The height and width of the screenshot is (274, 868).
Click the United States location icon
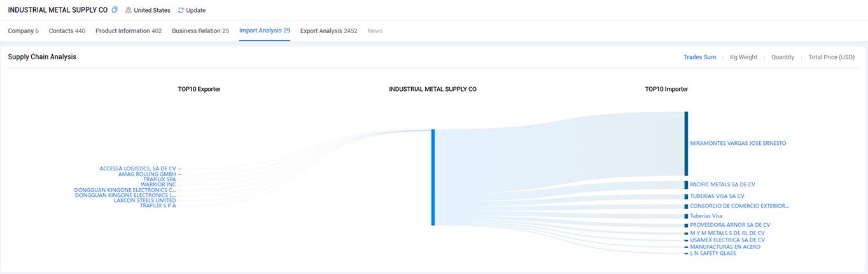tap(129, 10)
